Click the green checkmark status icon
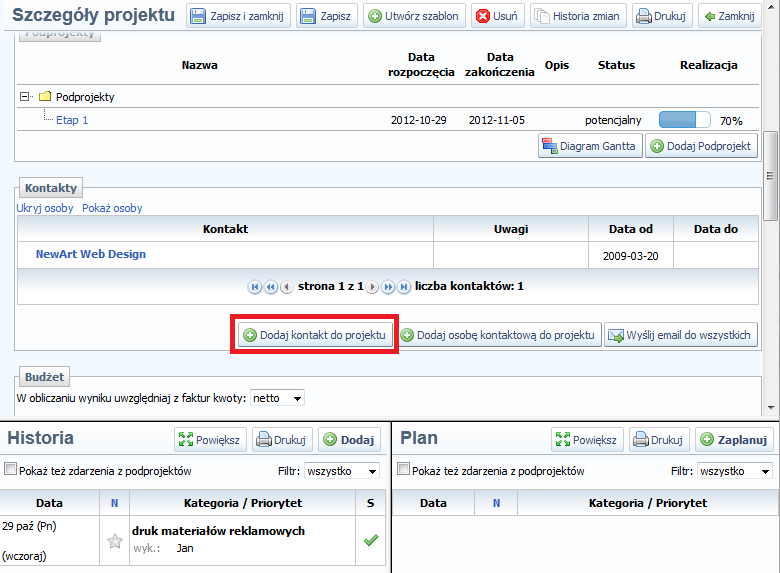780x573 pixels. [x=371, y=540]
